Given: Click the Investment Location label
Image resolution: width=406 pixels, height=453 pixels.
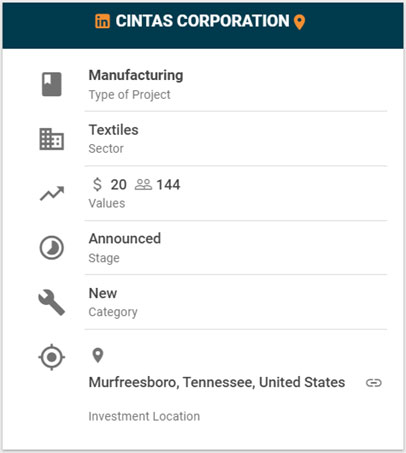Looking at the screenshot, I should click(x=144, y=416).
